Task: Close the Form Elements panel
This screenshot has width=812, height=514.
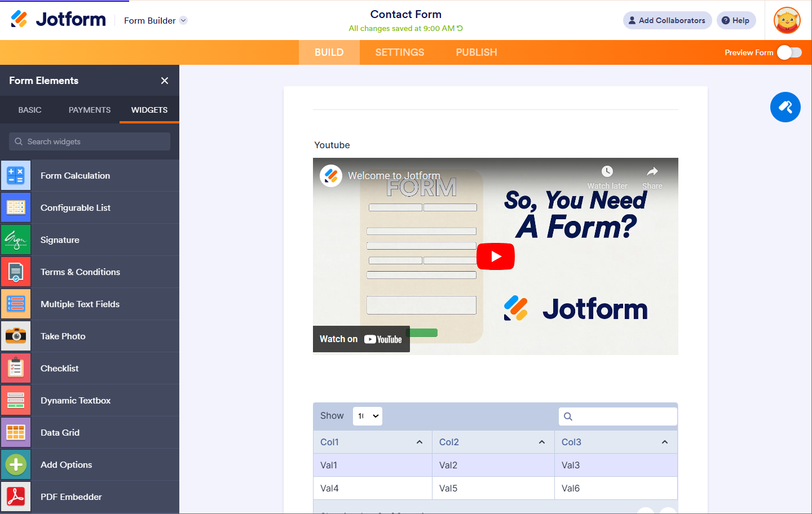Action: (x=165, y=81)
